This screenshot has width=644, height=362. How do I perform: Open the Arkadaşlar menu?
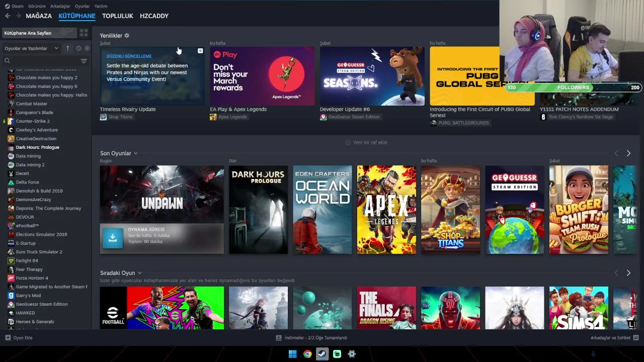[60, 6]
